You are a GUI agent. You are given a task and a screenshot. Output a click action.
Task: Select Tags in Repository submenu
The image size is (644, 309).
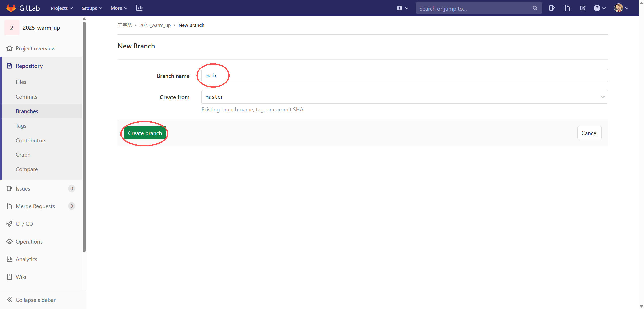[21, 126]
